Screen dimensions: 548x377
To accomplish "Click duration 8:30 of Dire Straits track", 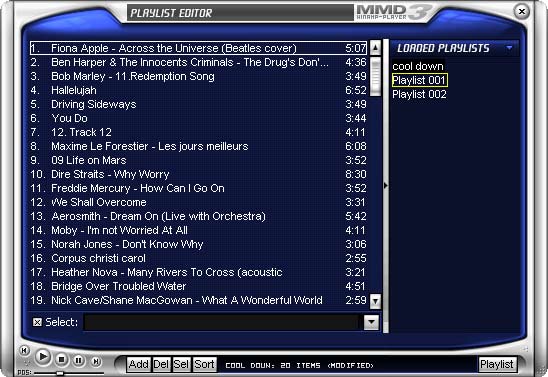I will point(356,174).
